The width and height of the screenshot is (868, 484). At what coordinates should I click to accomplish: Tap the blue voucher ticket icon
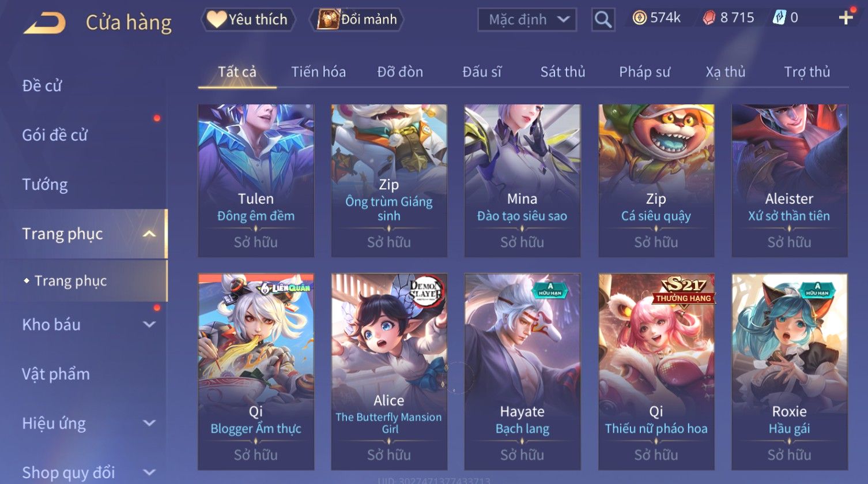coord(779,18)
